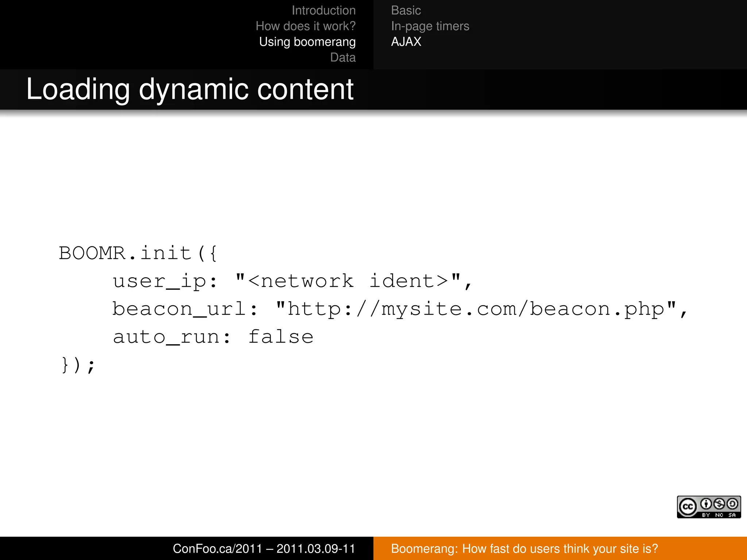Click the Creative Commons license badge
This screenshot has width=747, height=560.
click(709, 507)
